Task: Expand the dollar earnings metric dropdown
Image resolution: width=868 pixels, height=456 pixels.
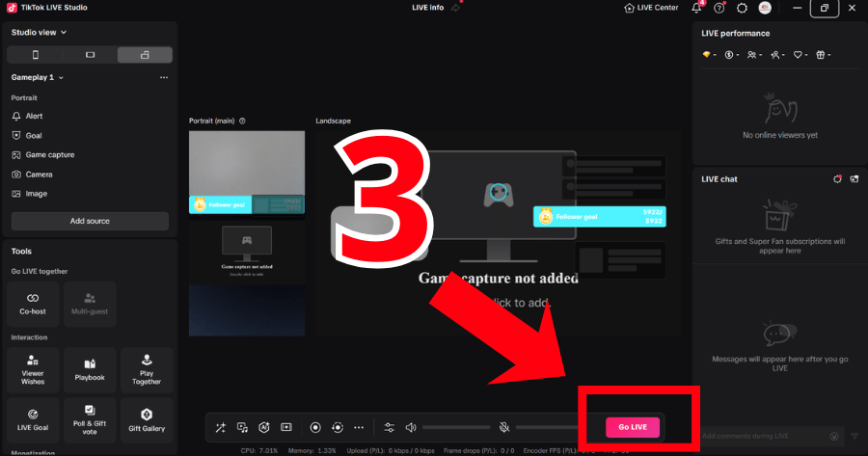Action: 732,55
